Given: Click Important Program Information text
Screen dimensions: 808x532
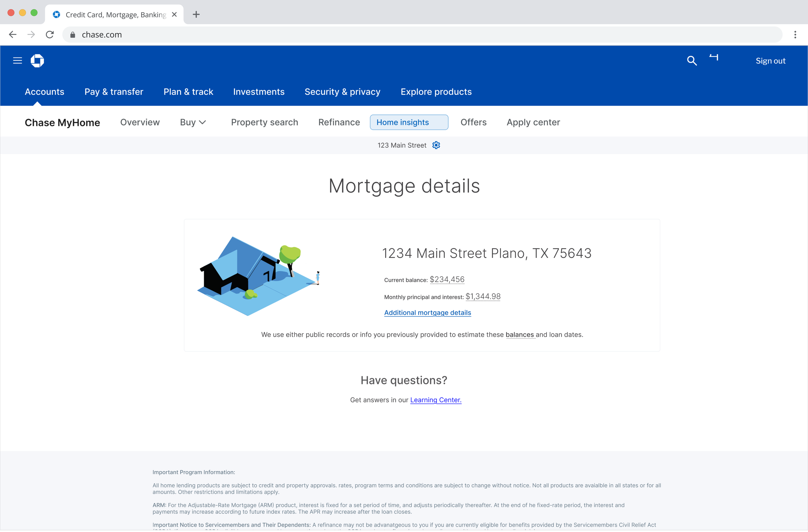Looking at the screenshot, I should (194, 472).
